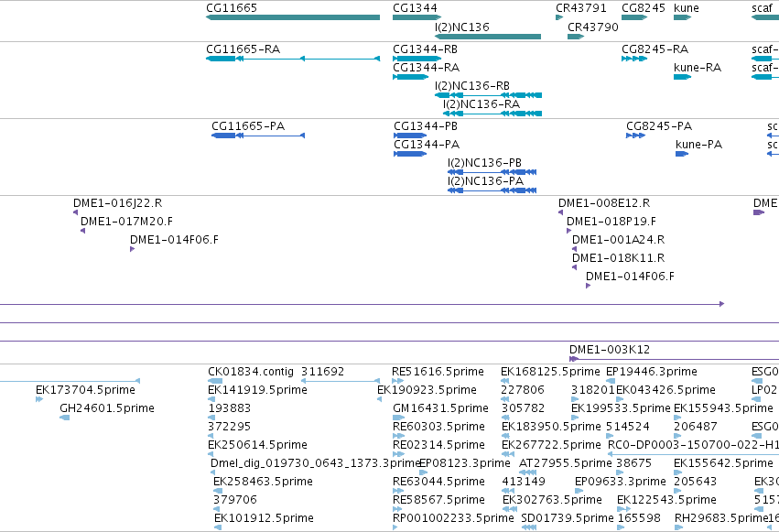This screenshot has height=532, width=779.
Task: Click EST RE02314.5prime
Action: pyautogui.click(x=398, y=454)
